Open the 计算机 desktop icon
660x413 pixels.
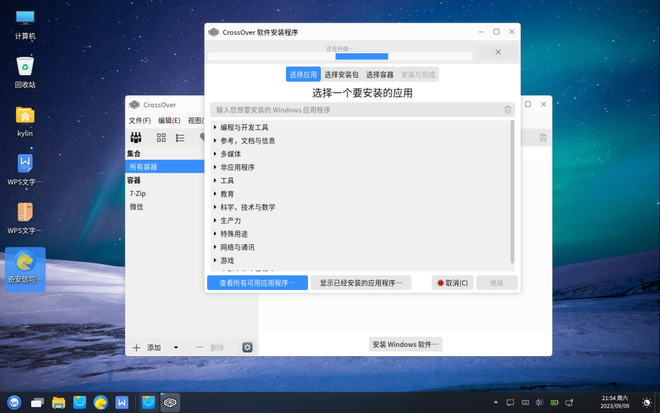click(25, 23)
